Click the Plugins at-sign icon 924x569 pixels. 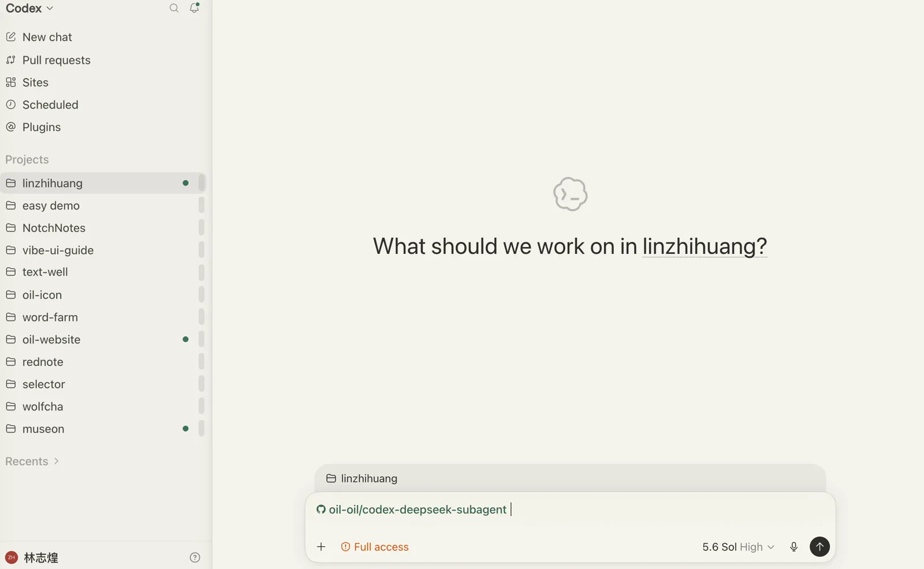pyautogui.click(x=10, y=127)
